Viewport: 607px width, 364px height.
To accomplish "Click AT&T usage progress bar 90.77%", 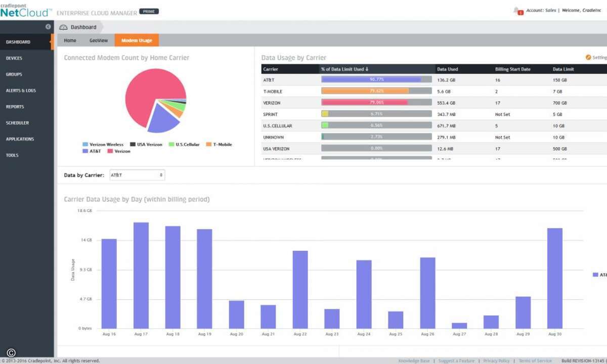I will pyautogui.click(x=376, y=79).
